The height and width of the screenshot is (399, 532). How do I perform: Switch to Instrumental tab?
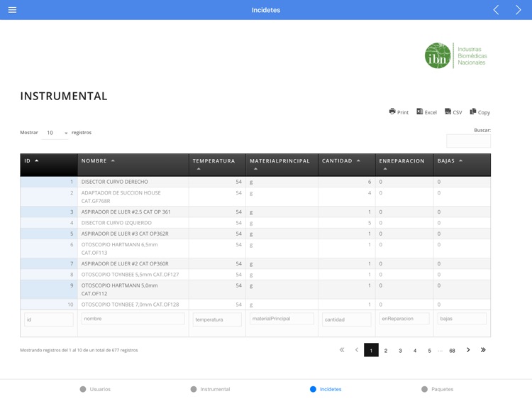click(x=211, y=389)
